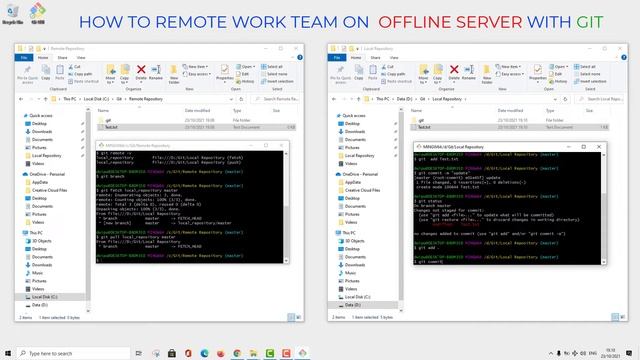Select .git folder in Local Repository
The height and width of the screenshot is (360, 640).
click(x=509, y=120)
